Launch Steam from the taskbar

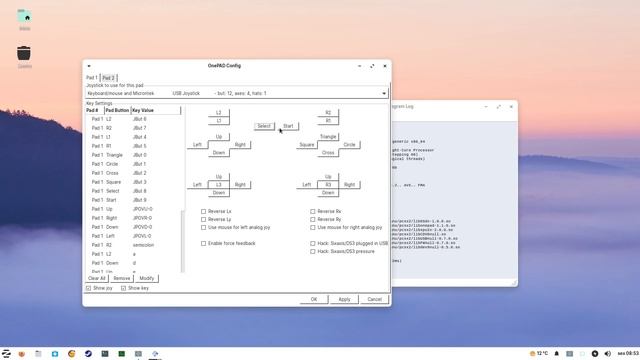[88, 353]
